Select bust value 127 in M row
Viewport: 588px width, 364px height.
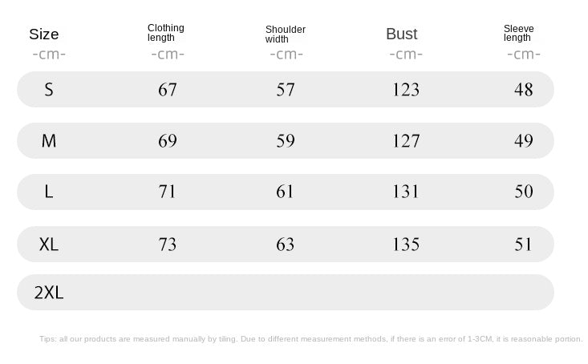click(x=406, y=141)
